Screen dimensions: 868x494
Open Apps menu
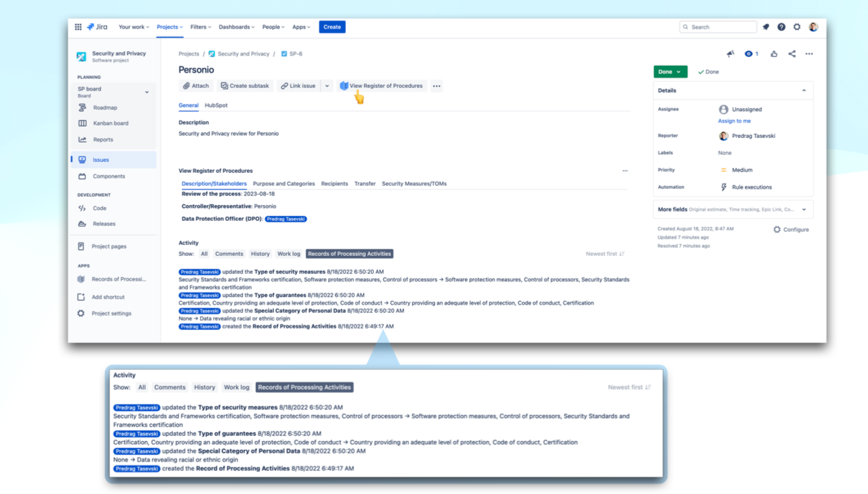click(301, 27)
